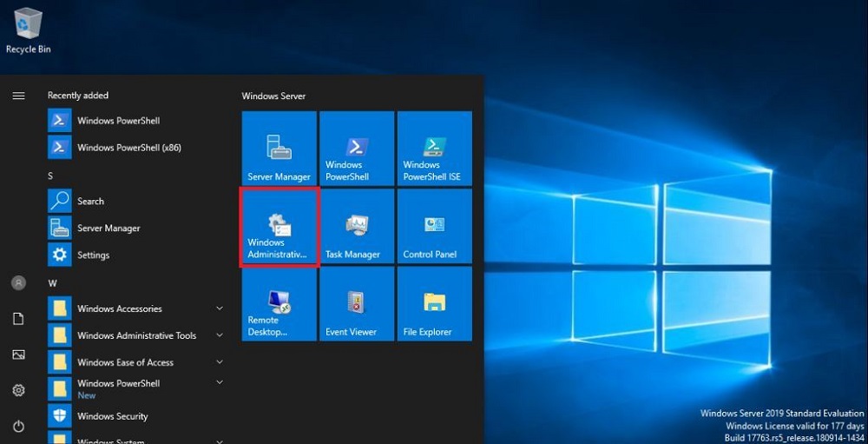868x444 pixels.
Task: Click the Windows Server group header
Action: pyautogui.click(x=273, y=96)
